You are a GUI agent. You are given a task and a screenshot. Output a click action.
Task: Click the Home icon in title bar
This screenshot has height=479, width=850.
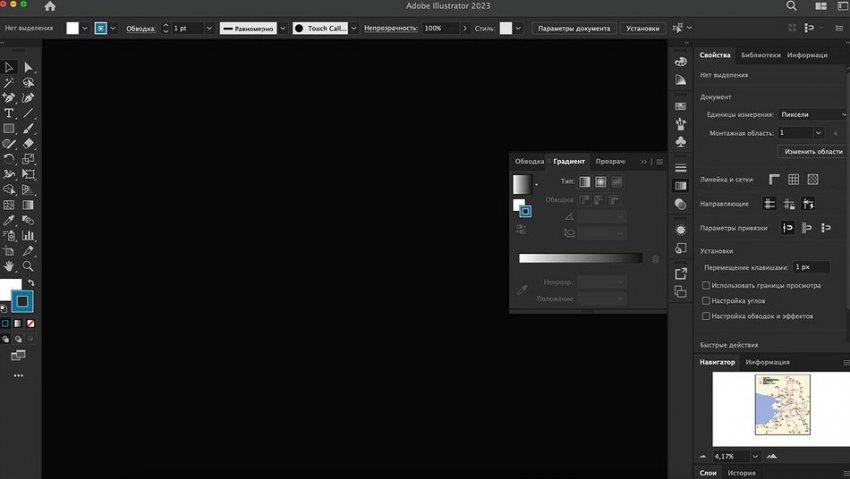click(50, 6)
